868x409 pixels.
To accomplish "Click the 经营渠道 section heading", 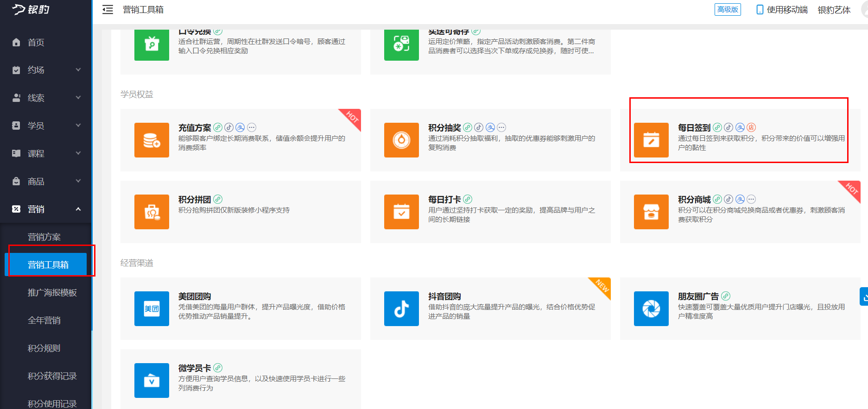I will [x=137, y=263].
